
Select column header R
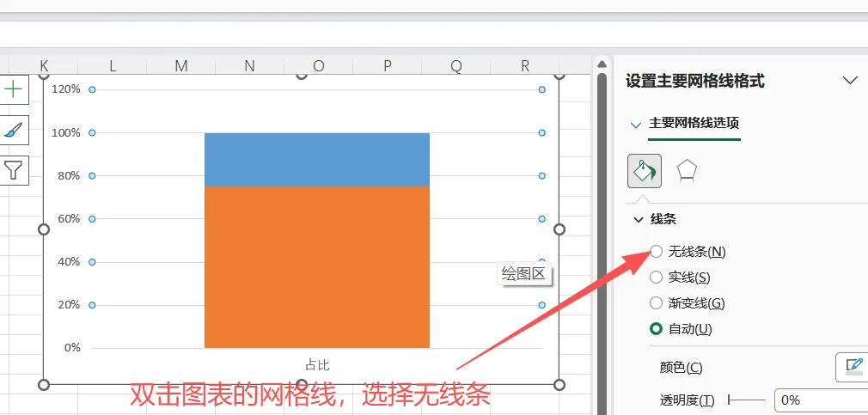point(525,66)
